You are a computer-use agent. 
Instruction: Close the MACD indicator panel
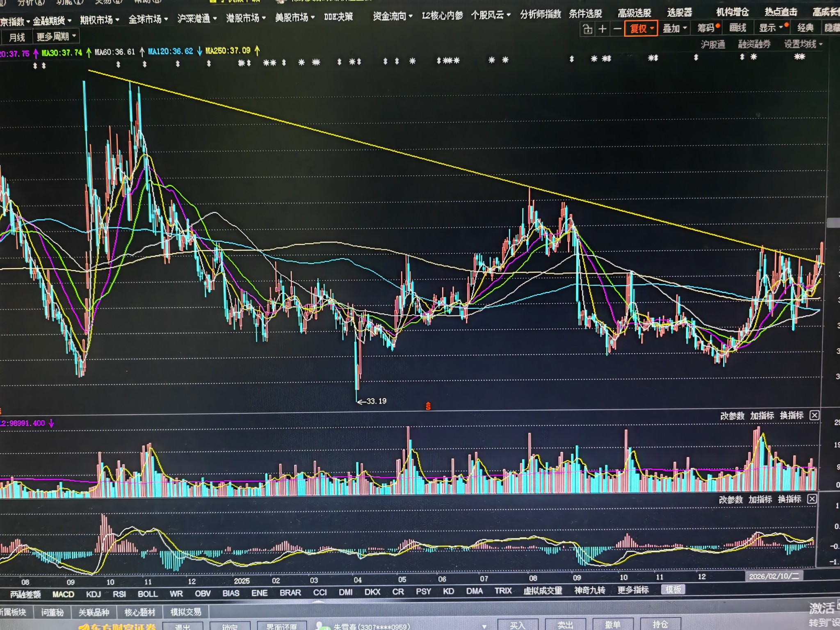[812, 499]
